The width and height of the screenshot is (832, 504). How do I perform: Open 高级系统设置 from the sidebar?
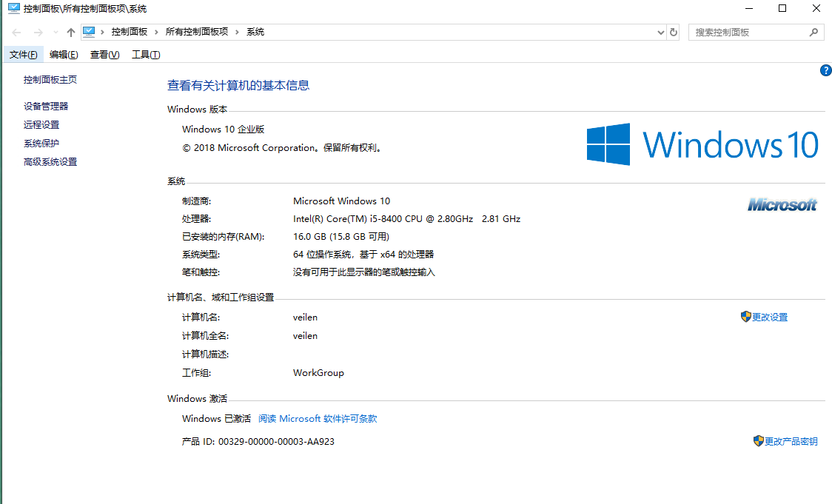[50, 162]
